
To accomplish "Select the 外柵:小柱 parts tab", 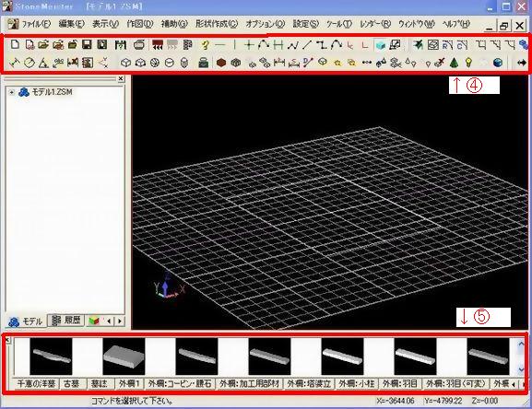I will point(357,383).
